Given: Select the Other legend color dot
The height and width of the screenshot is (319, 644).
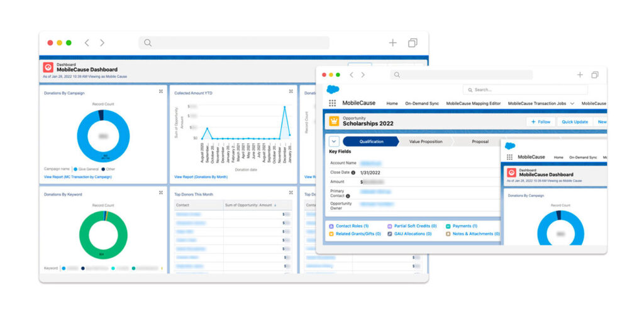Looking at the screenshot, I should (103, 169).
